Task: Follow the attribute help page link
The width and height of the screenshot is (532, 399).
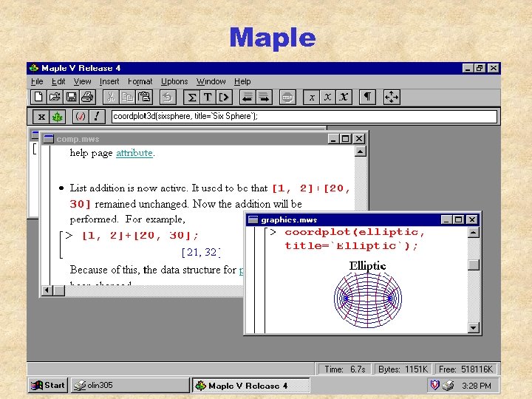Action: [134, 153]
